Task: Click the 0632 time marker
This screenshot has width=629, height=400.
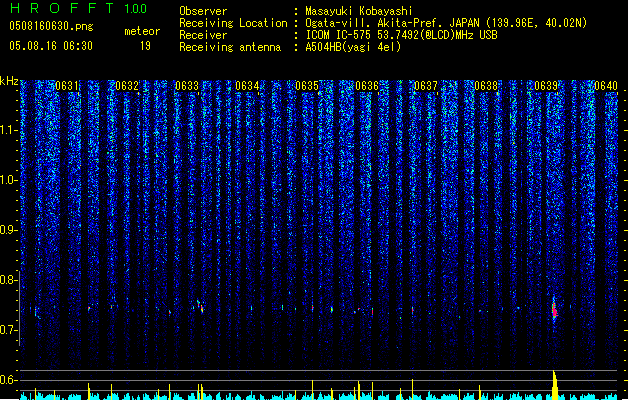Action: (127, 86)
